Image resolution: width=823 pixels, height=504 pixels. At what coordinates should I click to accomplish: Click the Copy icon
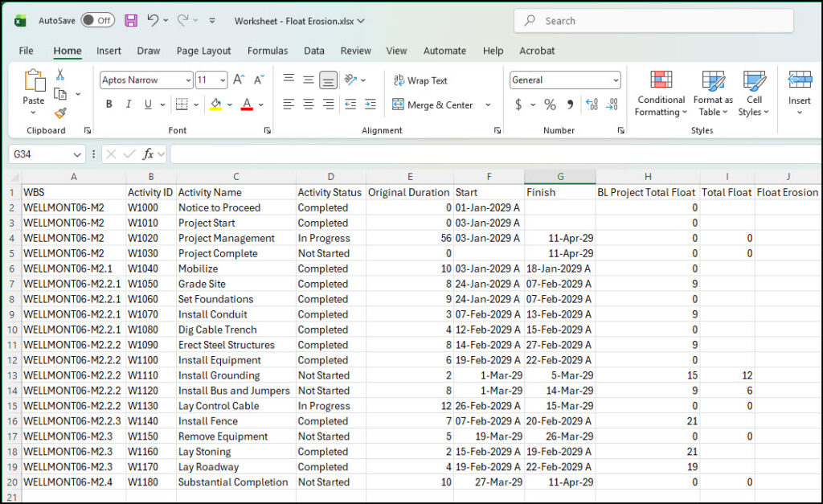[x=60, y=94]
